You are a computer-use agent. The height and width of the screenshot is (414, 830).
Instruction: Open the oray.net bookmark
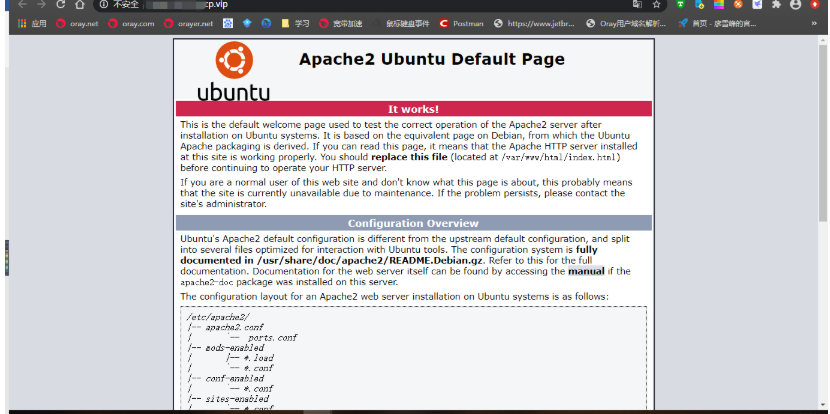coord(77,23)
